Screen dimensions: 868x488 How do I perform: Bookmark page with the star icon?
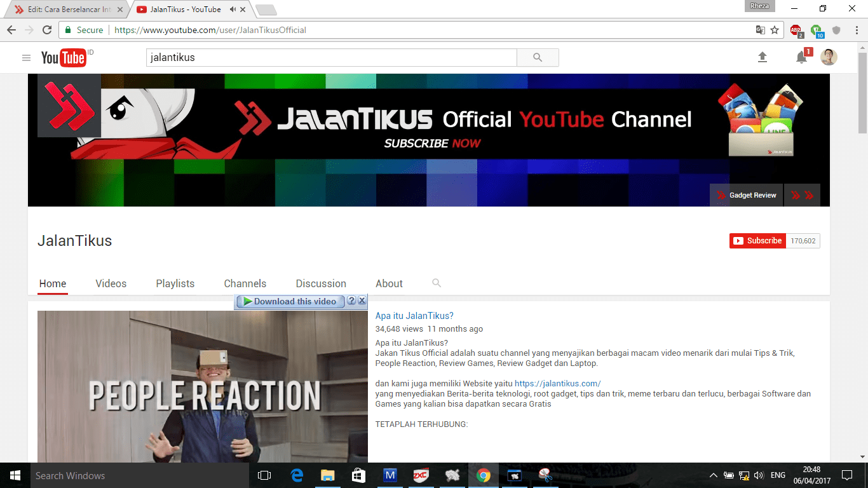click(775, 30)
